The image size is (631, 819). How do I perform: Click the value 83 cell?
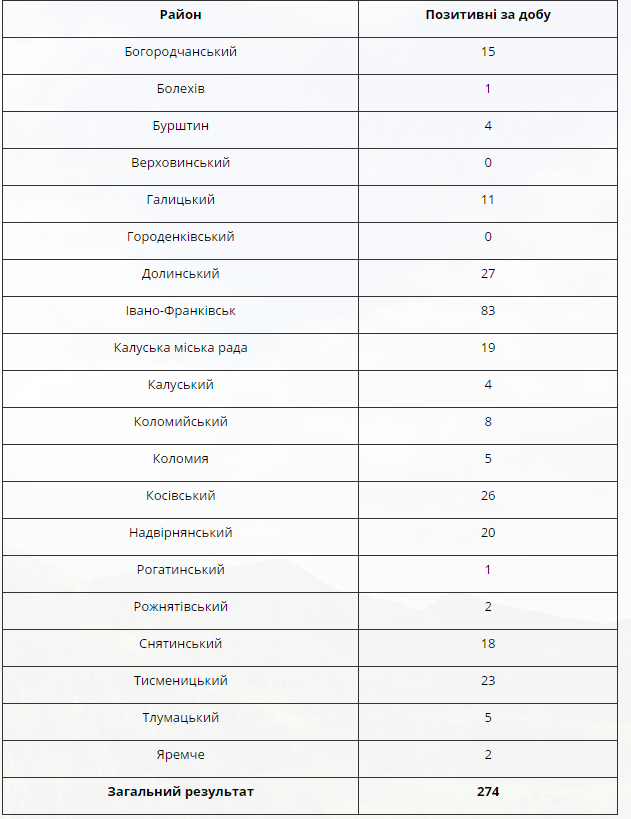pos(488,311)
